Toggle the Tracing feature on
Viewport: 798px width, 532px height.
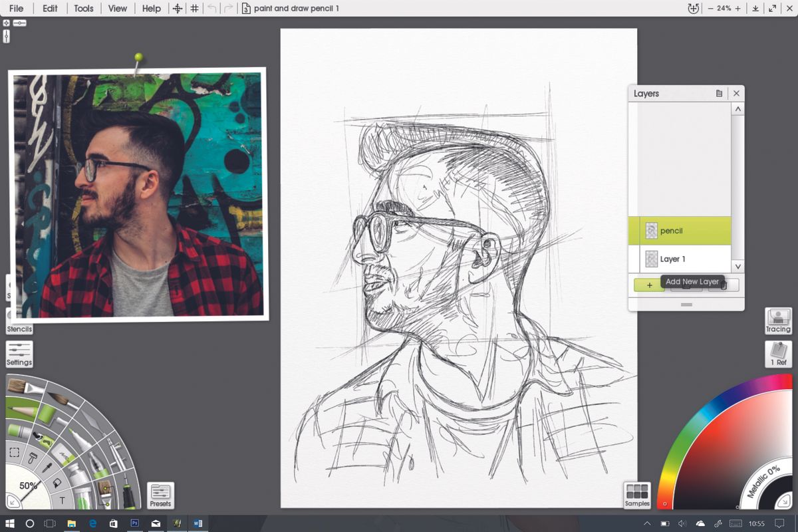[x=777, y=321]
